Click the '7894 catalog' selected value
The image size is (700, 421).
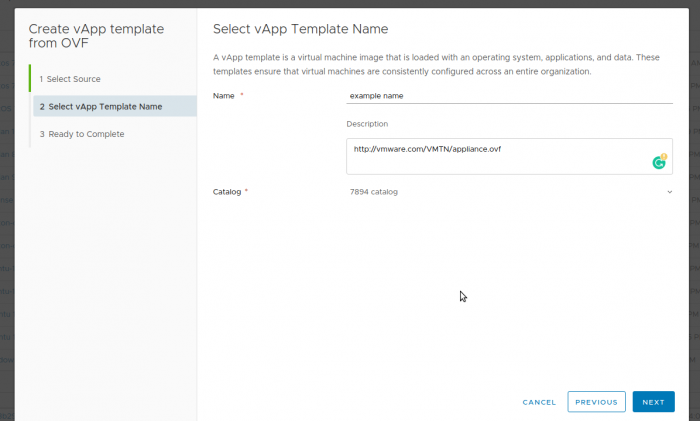coord(374,192)
